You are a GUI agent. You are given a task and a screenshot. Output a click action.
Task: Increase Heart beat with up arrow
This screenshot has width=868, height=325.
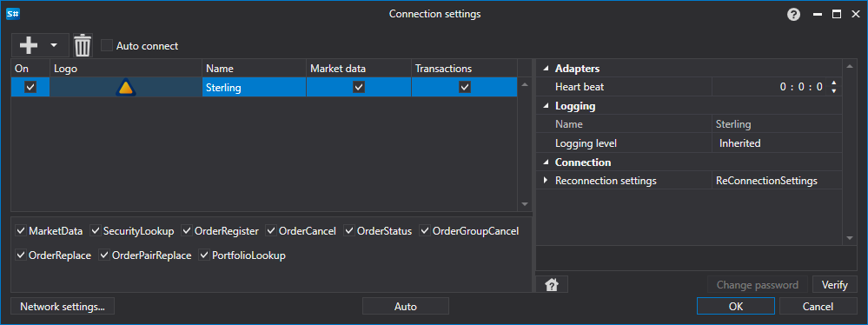coord(834,83)
